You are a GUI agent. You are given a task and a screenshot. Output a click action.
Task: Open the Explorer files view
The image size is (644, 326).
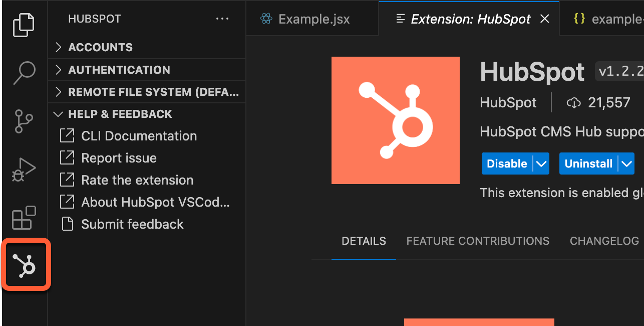pos(24,25)
